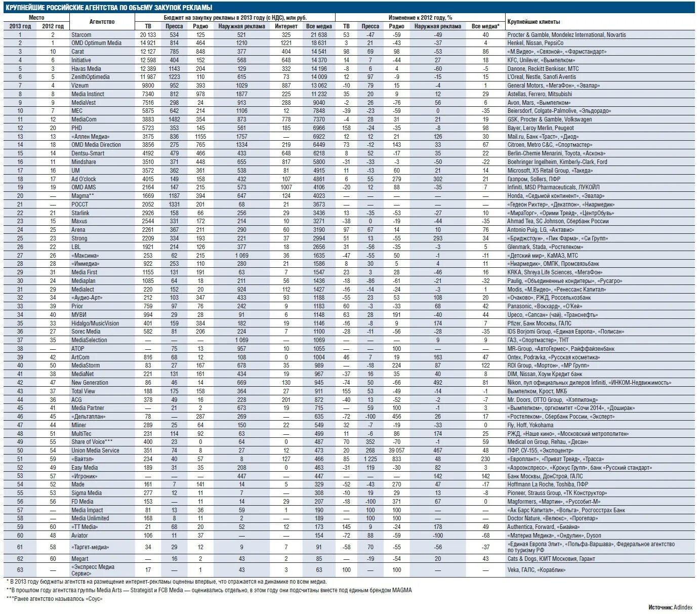Screen dimensions: 700x614
Task: Click Procter & Gamble clients cell for Starcom
Action: (566, 35)
